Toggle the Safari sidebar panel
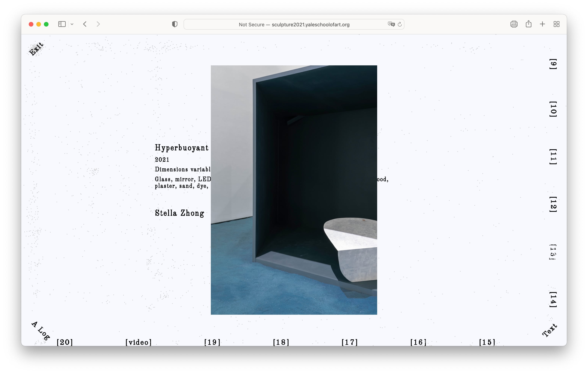 click(x=62, y=24)
